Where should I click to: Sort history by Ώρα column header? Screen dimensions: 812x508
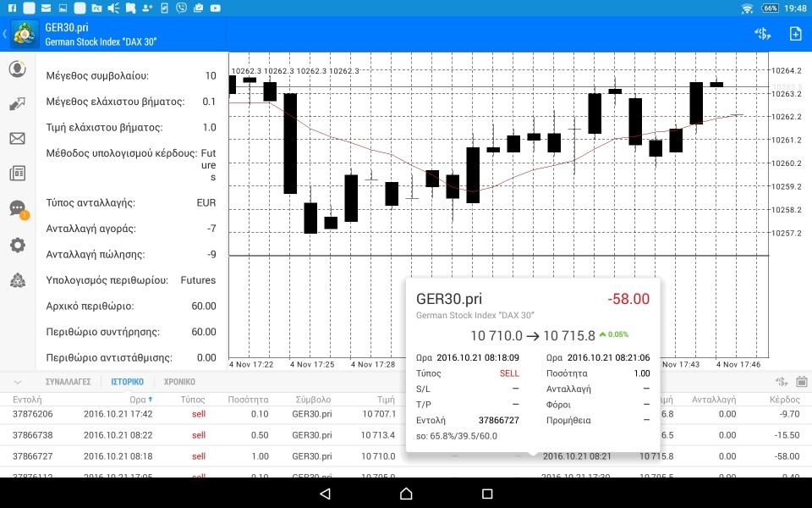click(141, 400)
